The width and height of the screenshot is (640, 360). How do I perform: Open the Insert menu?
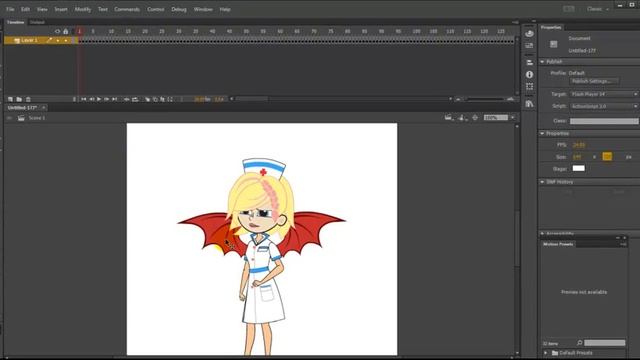(61, 9)
